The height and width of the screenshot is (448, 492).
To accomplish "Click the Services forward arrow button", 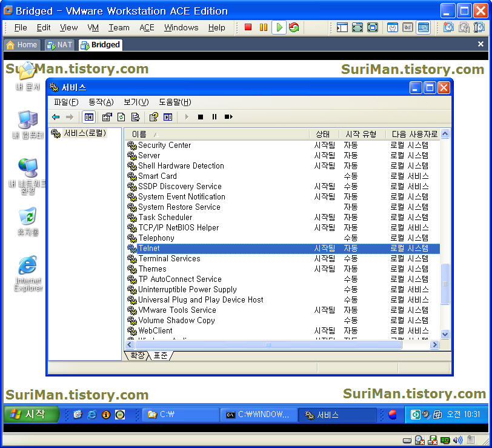I will [70, 117].
